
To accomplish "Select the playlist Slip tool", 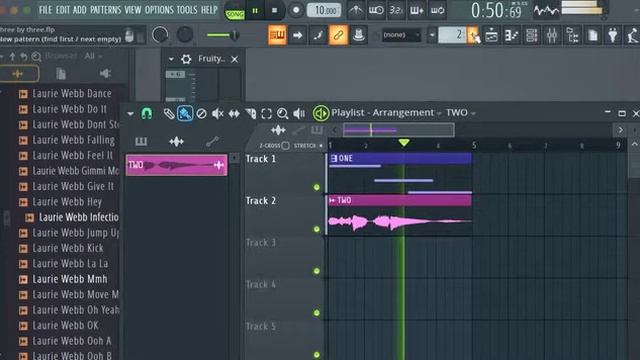I will tap(234, 113).
